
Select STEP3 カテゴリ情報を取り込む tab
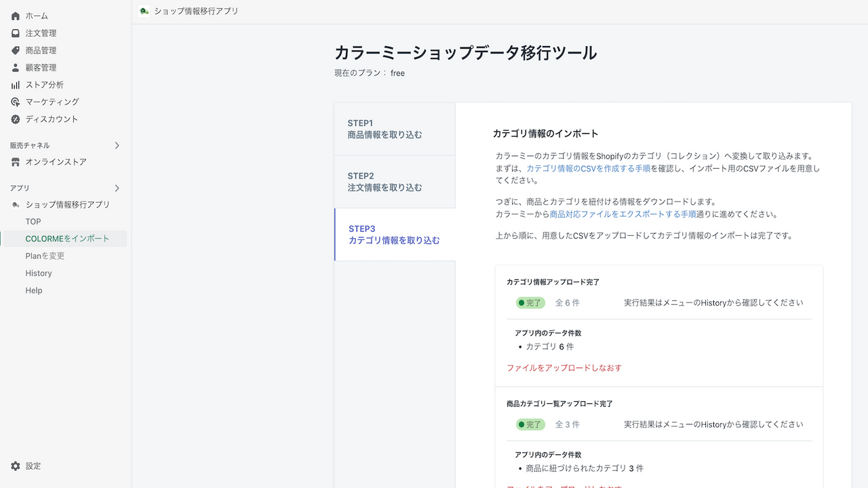click(x=395, y=235)
